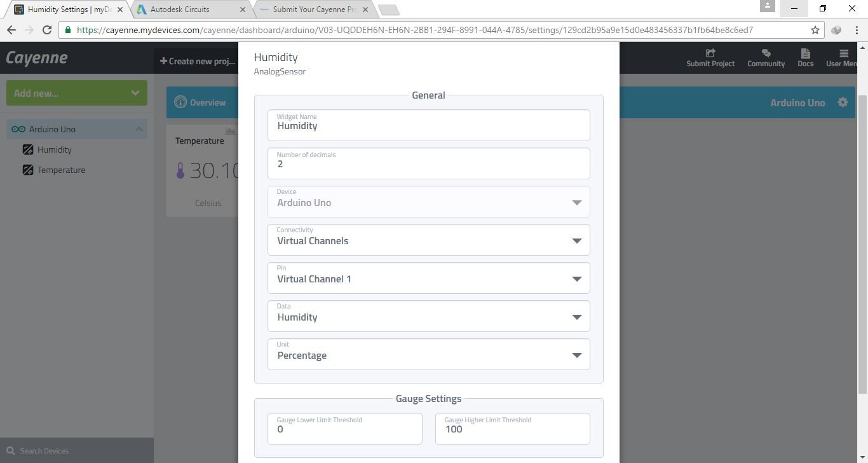Image resolution: width=868 pixels, height=463 pixels.
Task: Open the User Menu hamburger icon
Action: click(x=843, y=53)
